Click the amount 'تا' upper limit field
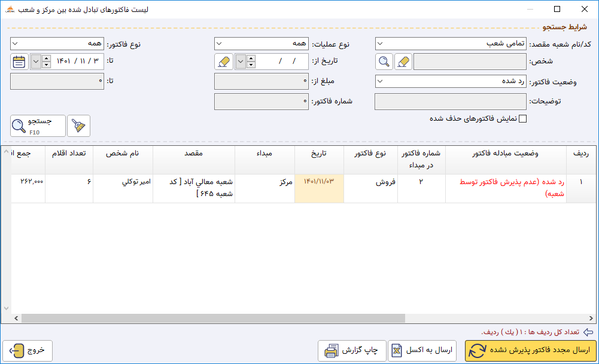 coord(57,81)
